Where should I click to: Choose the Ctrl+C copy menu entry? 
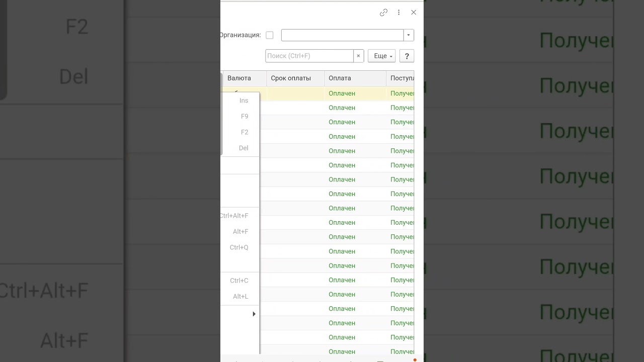240,281
